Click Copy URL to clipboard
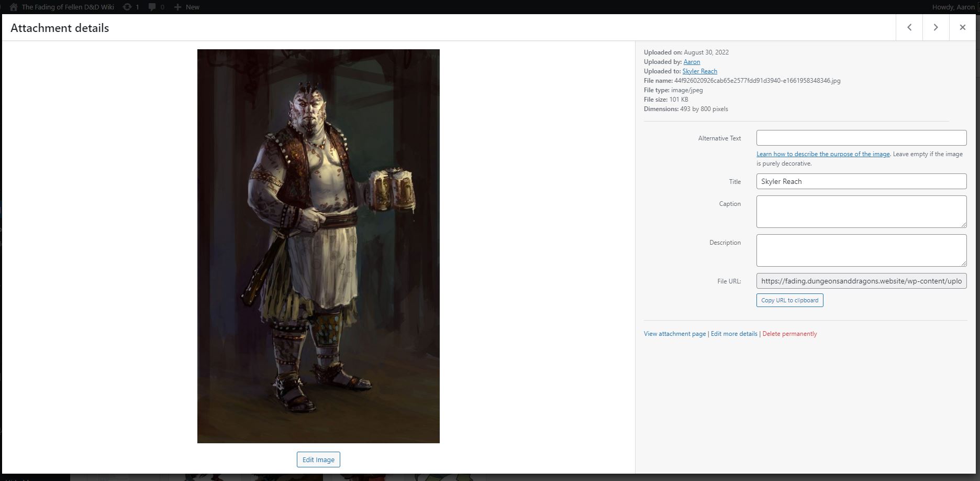Screen dimensions: 980x481 (789, 300)
